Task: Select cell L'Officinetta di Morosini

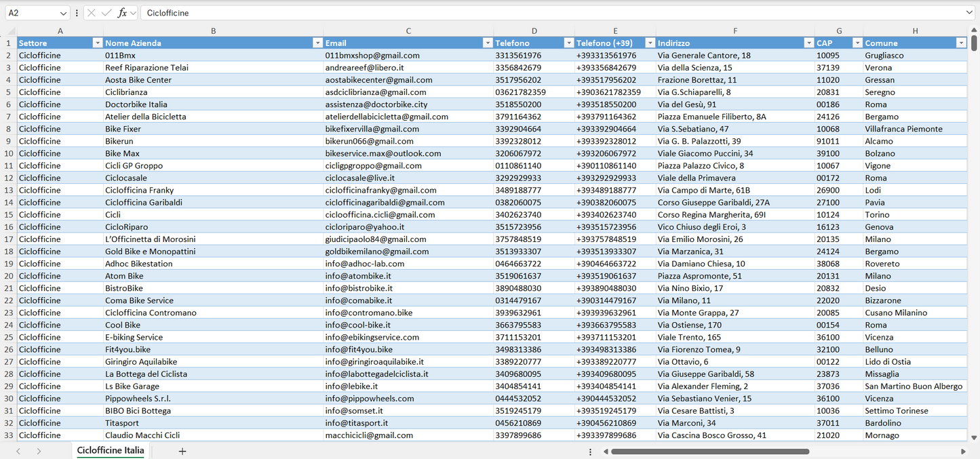Action: (214, 239)
